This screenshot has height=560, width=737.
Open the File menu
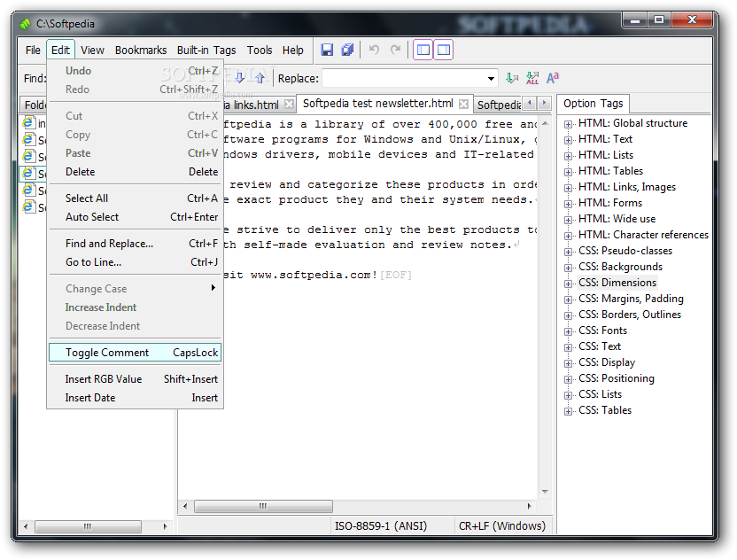[x=33, y=51]
